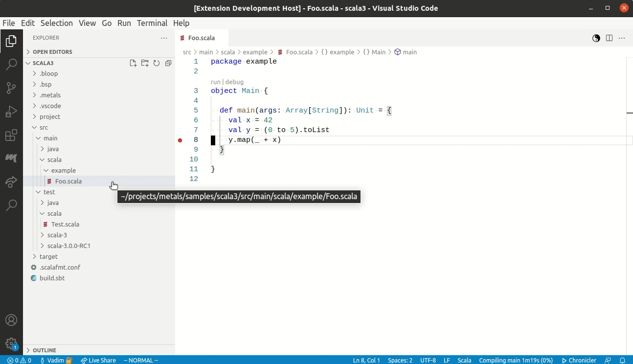Open the View menu
Viewport: 633px width, 364px height.
[87, 23]
